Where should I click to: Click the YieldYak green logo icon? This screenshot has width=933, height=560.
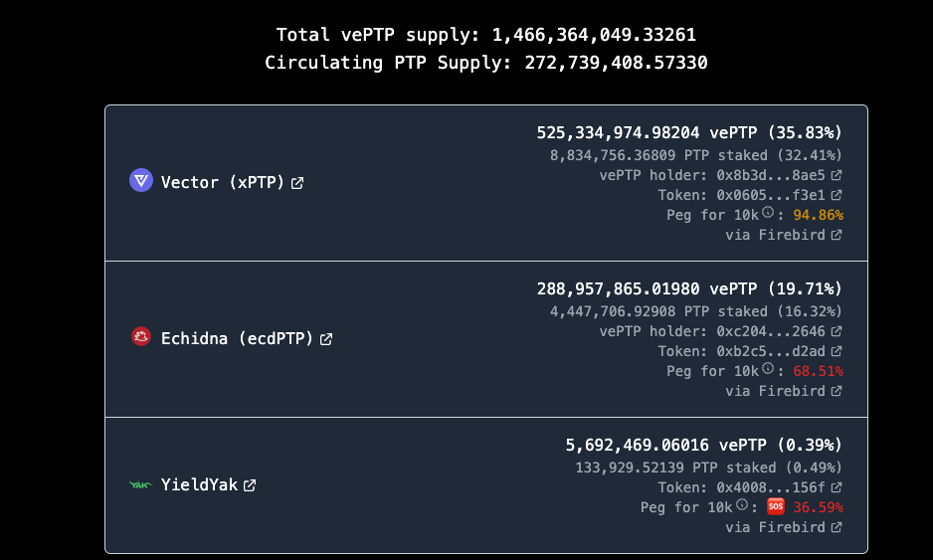tap(141, 485)
